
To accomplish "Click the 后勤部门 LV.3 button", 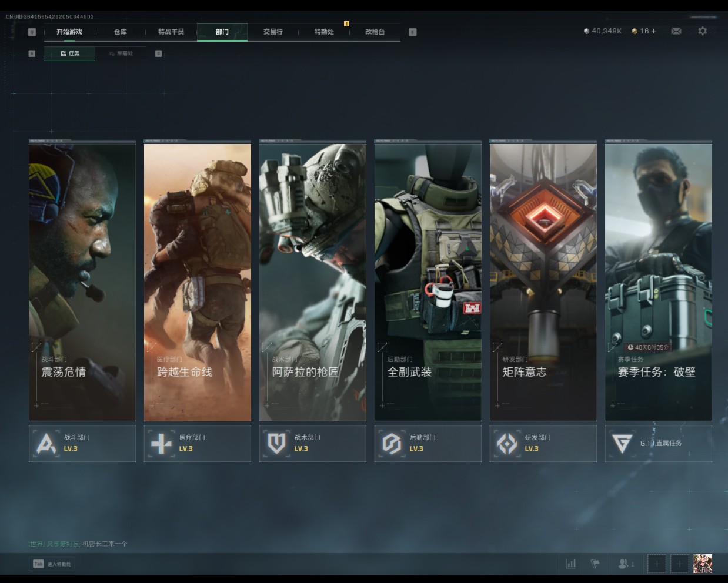I will (428, 444).
